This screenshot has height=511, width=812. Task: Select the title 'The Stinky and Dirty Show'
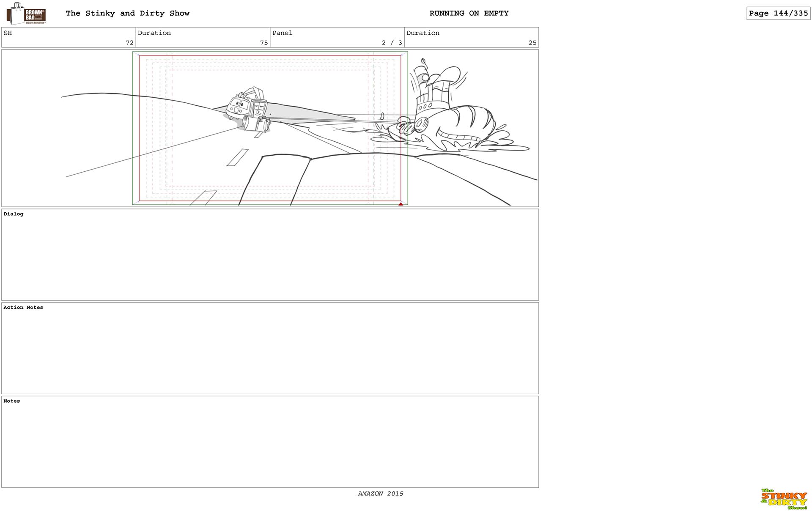(127, 13)
